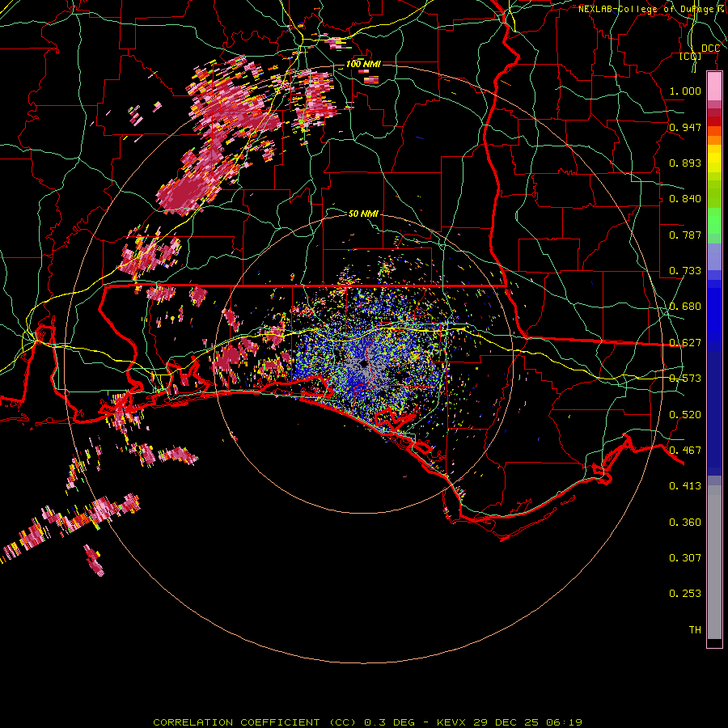Click the DCC product label
This screenshot has height=728, width=728.
(710, 49)
